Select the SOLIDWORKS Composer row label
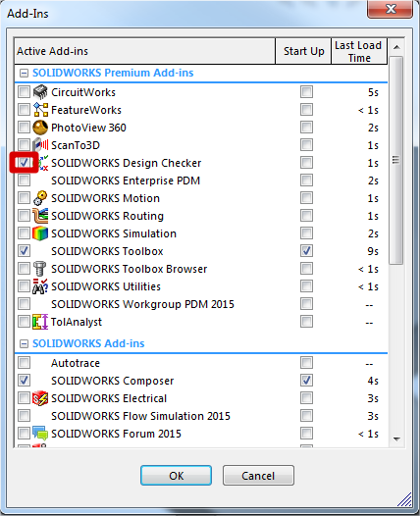Image resolution: width=420 pixels, height=516 pixels. point(112,381)
